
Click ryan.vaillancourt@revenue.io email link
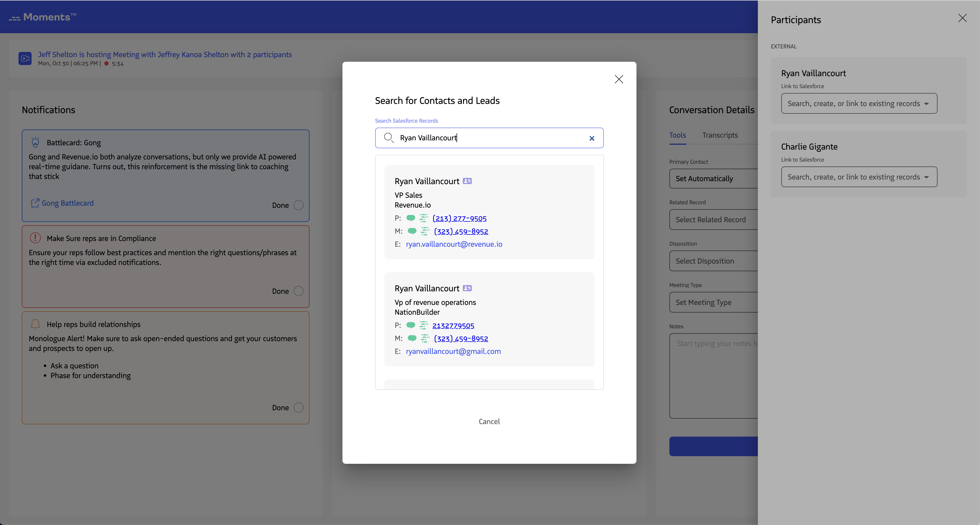click(x=454, y=244)
